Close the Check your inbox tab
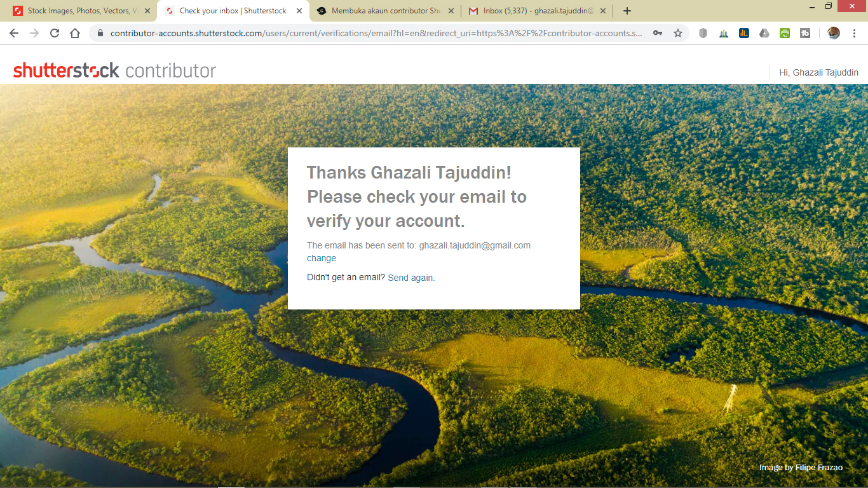Viewport: 868px width, 488px height. [299, 11]
